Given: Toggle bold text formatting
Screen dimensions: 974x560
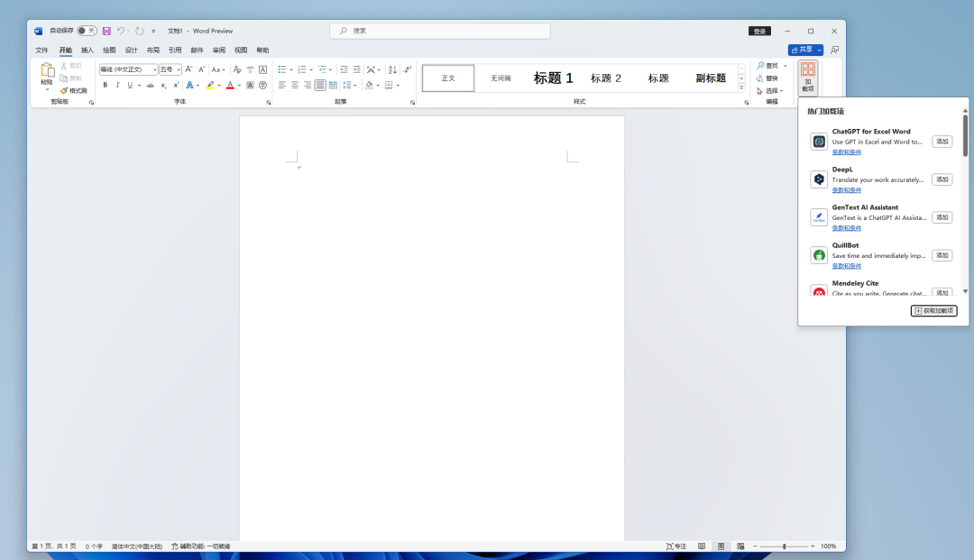Looking at the screenshot, I should pyautogui.click(x=105, y=86).
